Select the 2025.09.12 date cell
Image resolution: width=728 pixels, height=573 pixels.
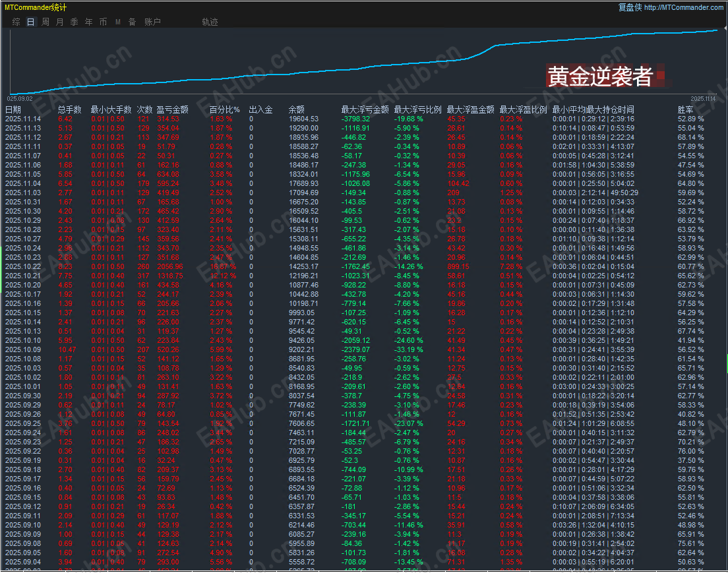pyautogui.click(x=23, y=506)
